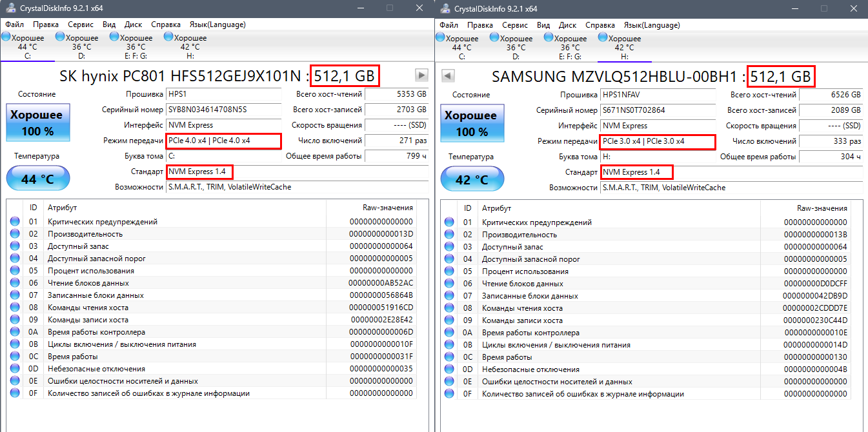This screenshot has height=432, width=868.
Task: Select Критических предупреждений row in left window
Action: click(x=211, y=222)
